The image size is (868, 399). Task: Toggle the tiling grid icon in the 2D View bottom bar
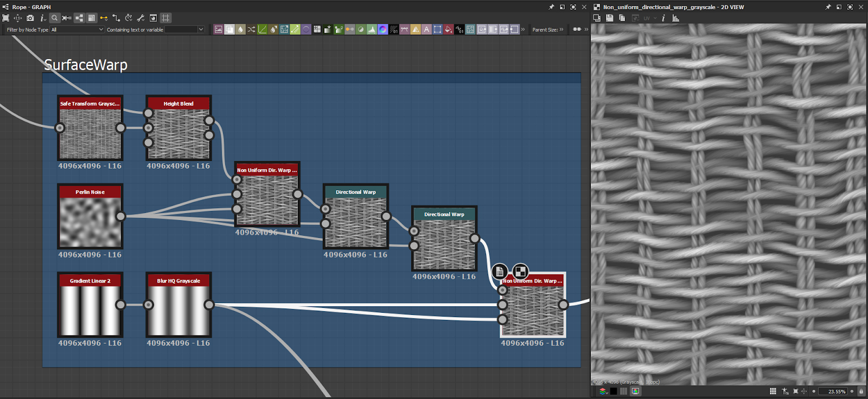pos(773,391)
